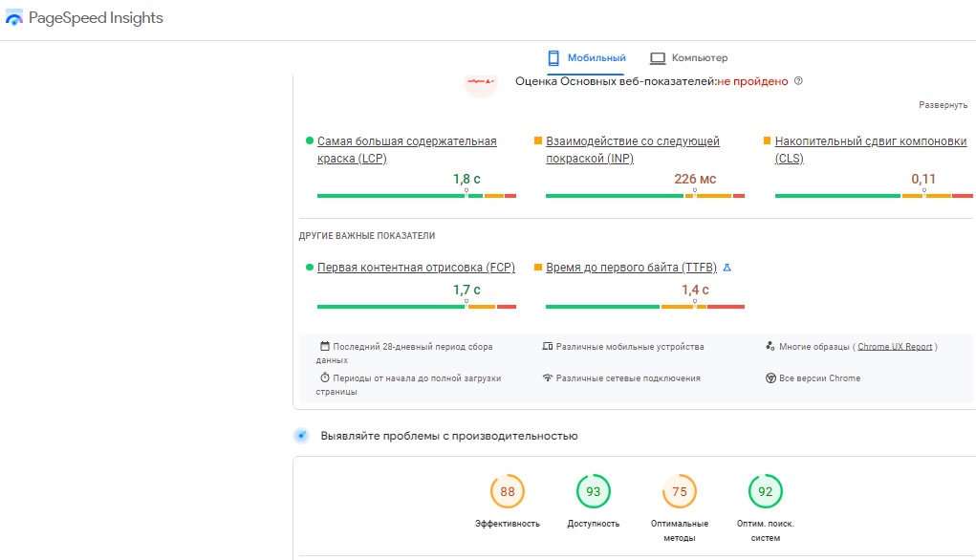Click the orange CLS status square
This screenshot has width=976, height=560.
(x=767, y=140)
